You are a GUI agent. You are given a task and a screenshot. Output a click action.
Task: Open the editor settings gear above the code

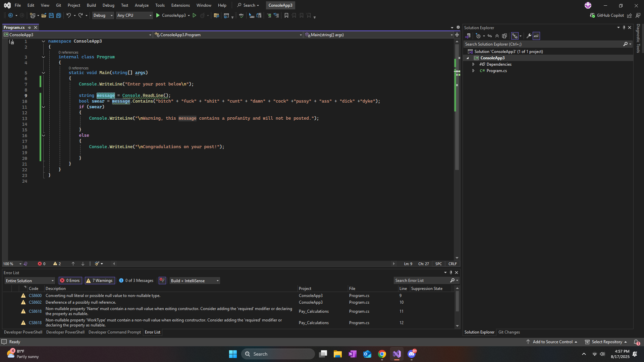[458, 27]
